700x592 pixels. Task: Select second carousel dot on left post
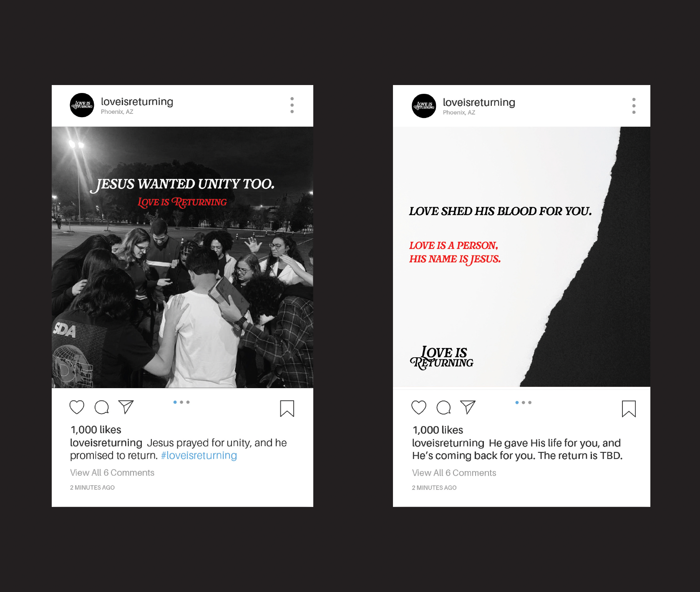pyautogui.click(x=181, y=402)
